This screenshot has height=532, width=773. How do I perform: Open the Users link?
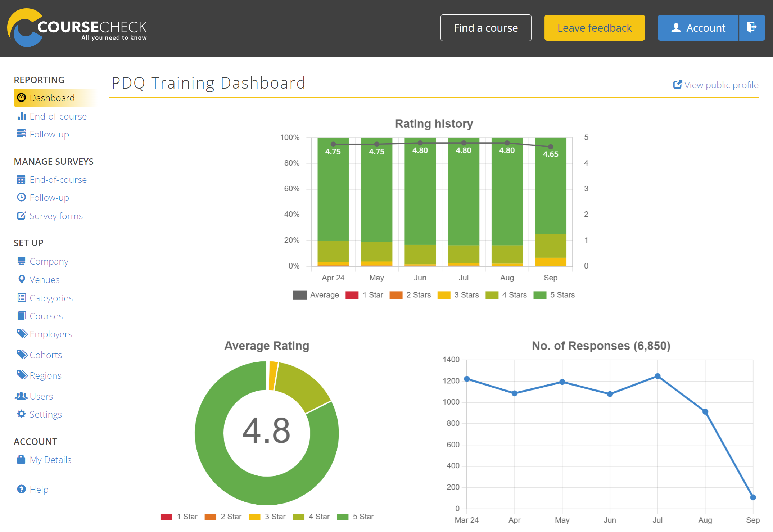tap(41, 396)
